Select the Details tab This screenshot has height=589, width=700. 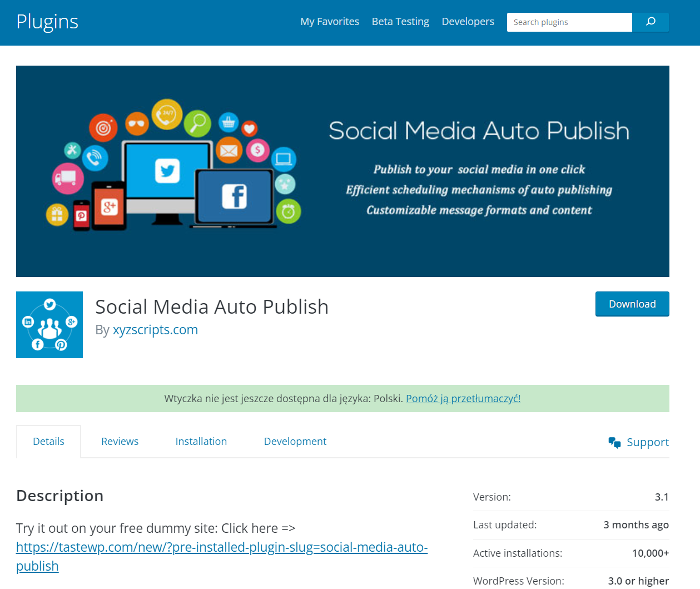click(48, 442)
